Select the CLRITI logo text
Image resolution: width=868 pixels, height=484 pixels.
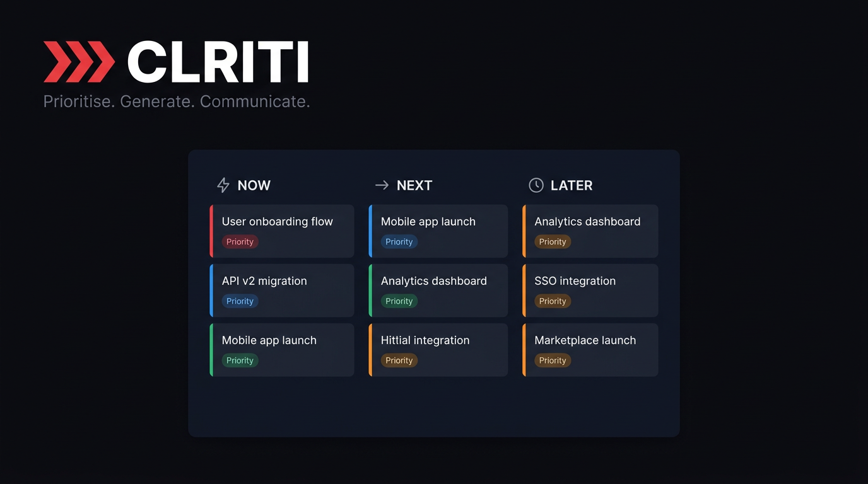click(x=217, y=61)
